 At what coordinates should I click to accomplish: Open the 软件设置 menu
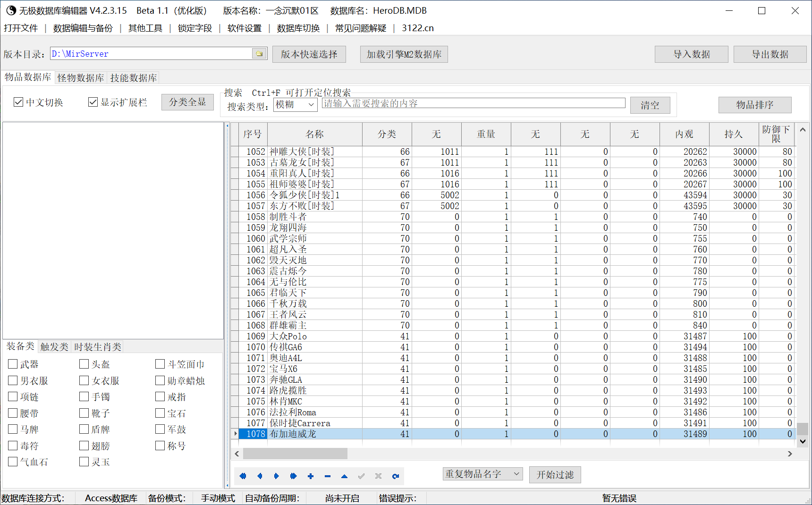pyautogui.click(x=245, y=28)
